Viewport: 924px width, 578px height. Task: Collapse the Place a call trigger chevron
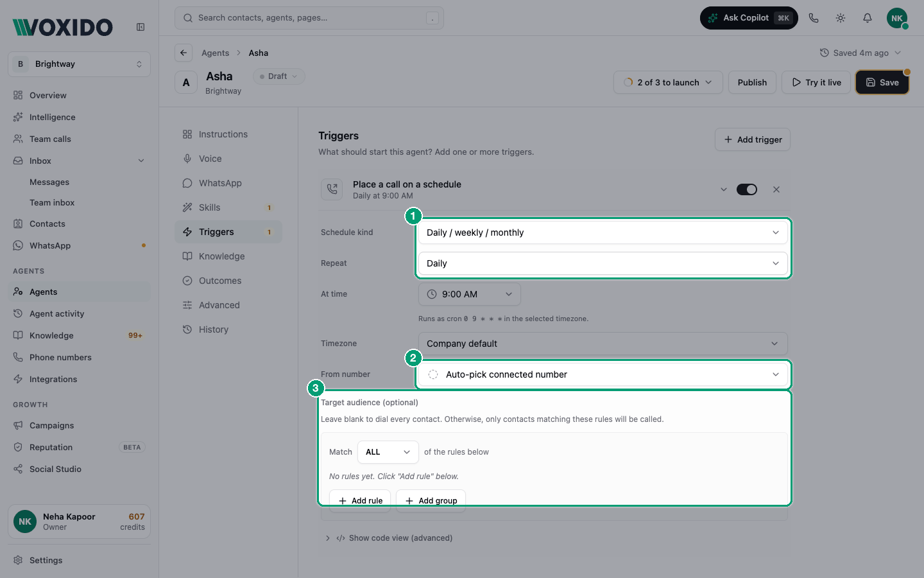[x=724, y=189]
